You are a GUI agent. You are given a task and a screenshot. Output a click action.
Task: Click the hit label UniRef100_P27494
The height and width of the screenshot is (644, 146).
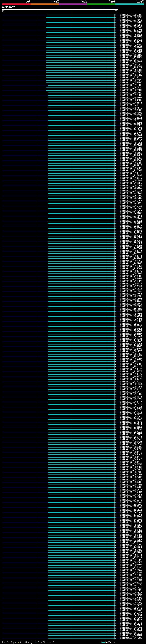[131, 319]
